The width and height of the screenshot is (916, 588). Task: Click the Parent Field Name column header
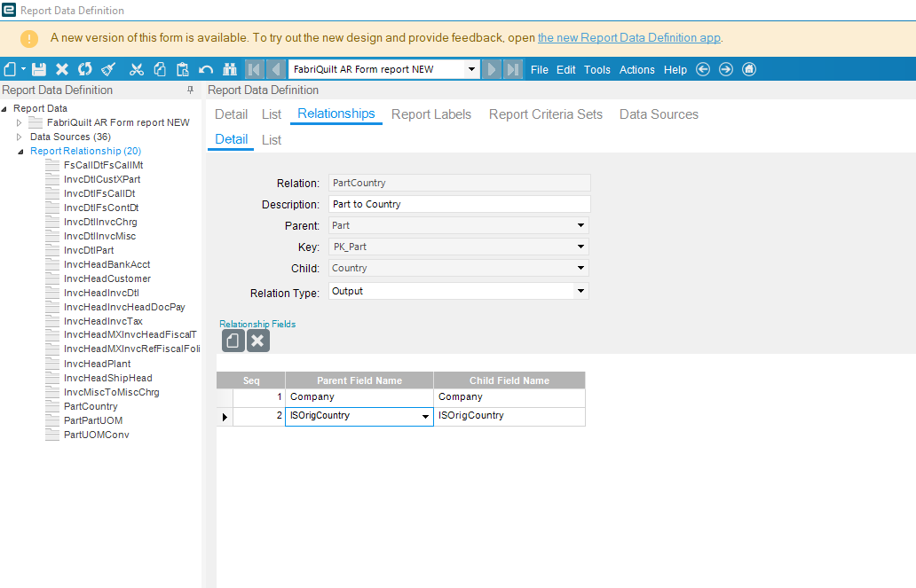[x=359, y=380]
